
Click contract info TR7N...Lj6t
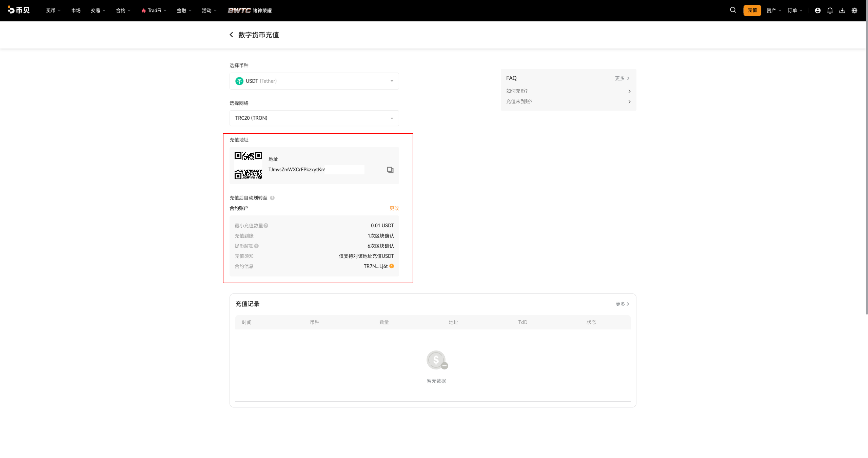click(x=375, y=266)
